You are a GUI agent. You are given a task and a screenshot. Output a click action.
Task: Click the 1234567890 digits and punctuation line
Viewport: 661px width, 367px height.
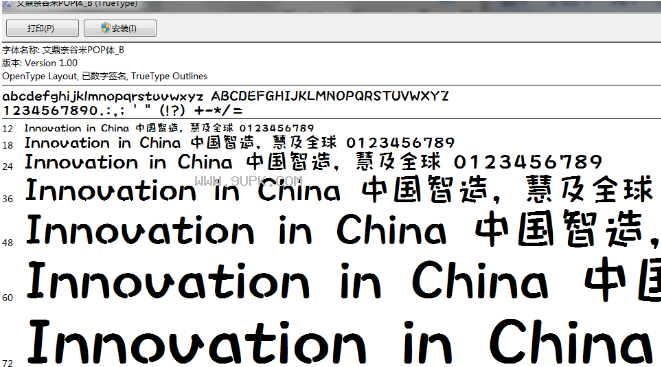(123, 111)
